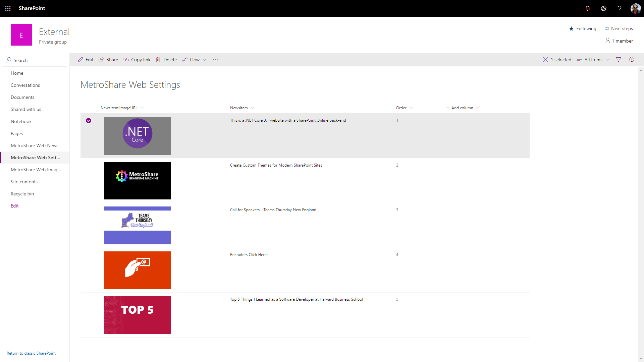View the 1 member list
This screenshot has height=362, width=644.
(619, 41)
